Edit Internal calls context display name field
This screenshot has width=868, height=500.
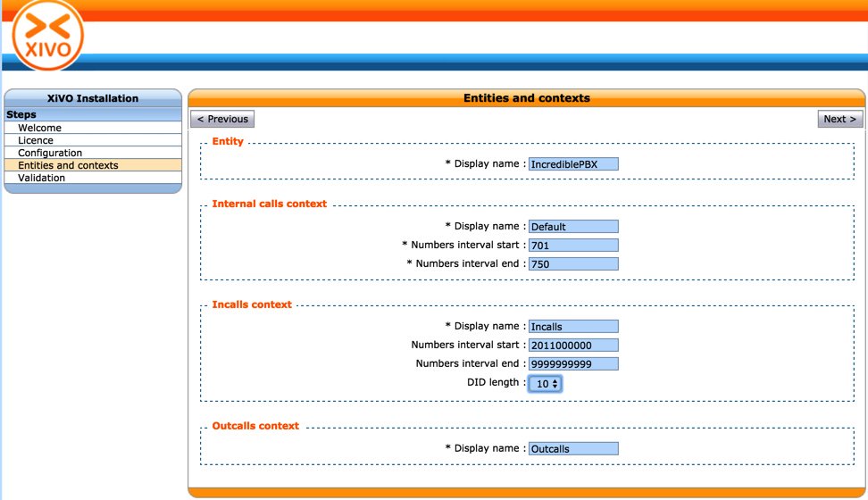(x=573, y=227)
